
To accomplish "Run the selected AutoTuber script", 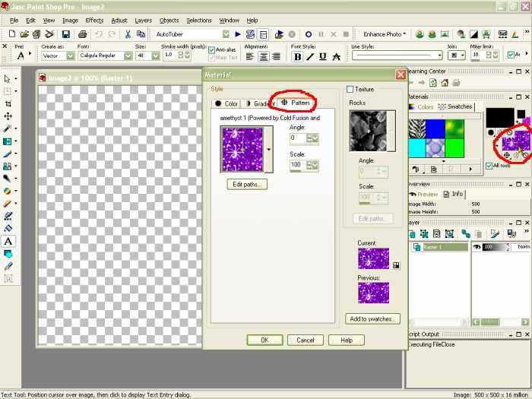I will coord(238,34).
